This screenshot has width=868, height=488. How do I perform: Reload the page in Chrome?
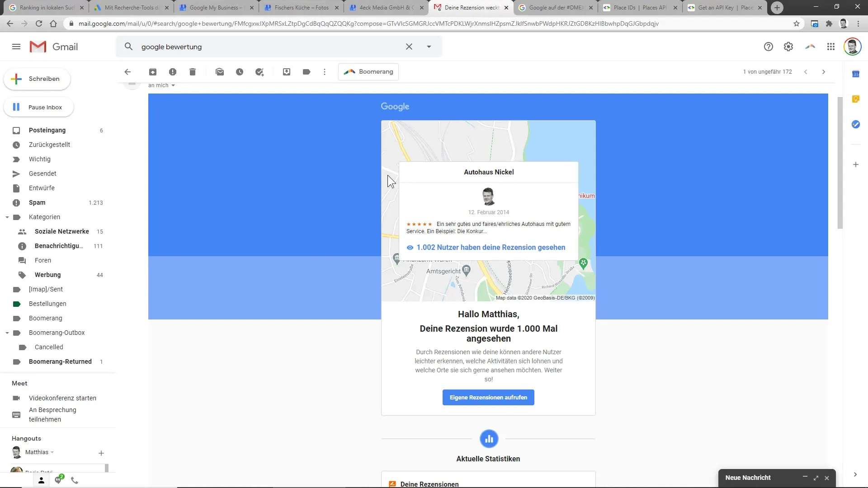point(39,23)
